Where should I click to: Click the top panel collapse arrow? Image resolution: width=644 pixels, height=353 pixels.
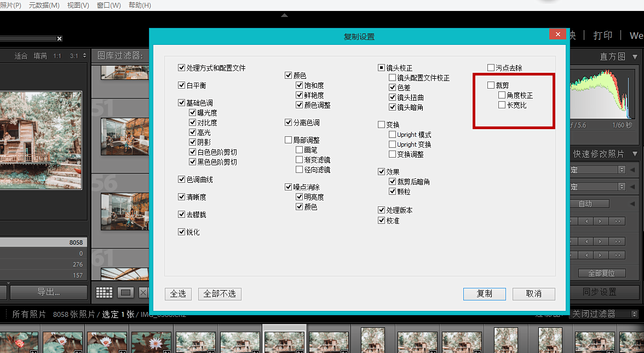(x=284, y=15)
